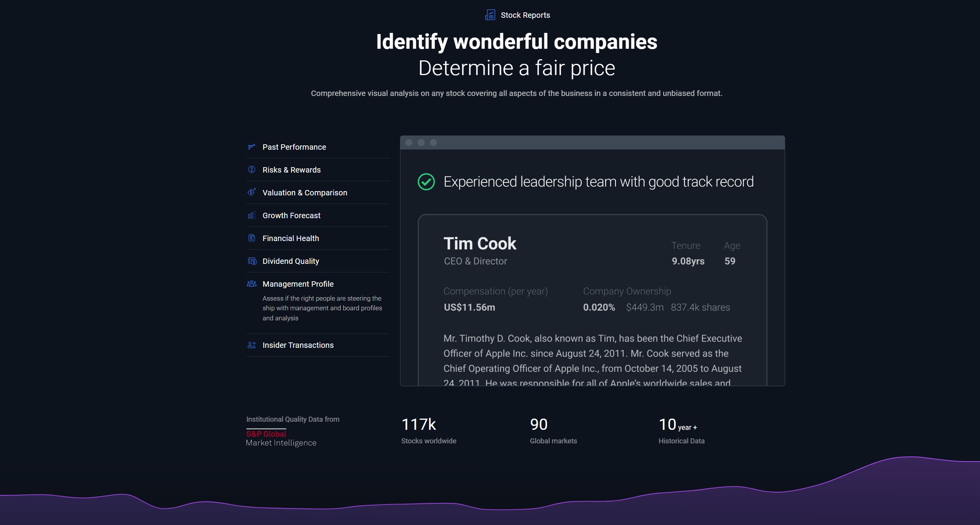980x525 pixels.
Task: Click the Growth Forecast bar chart icon
Action: (x=251, y=215)
